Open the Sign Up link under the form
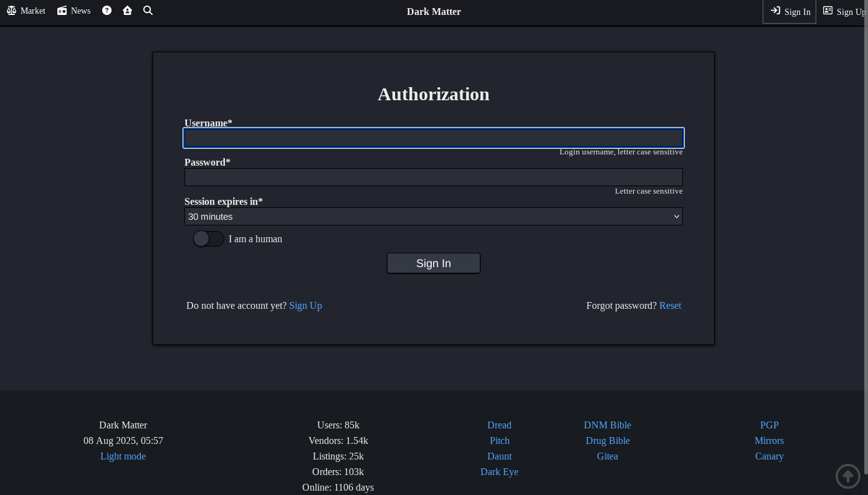Screen dimensions: 868x495 tap(305, 305)
